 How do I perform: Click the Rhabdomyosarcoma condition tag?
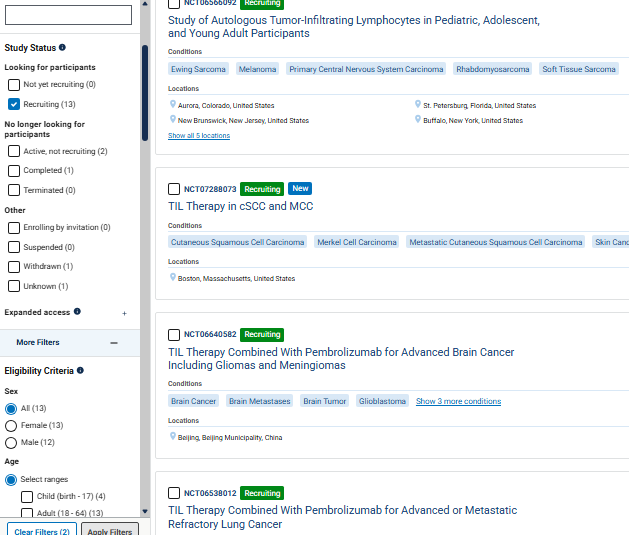[x=493, y=69]
